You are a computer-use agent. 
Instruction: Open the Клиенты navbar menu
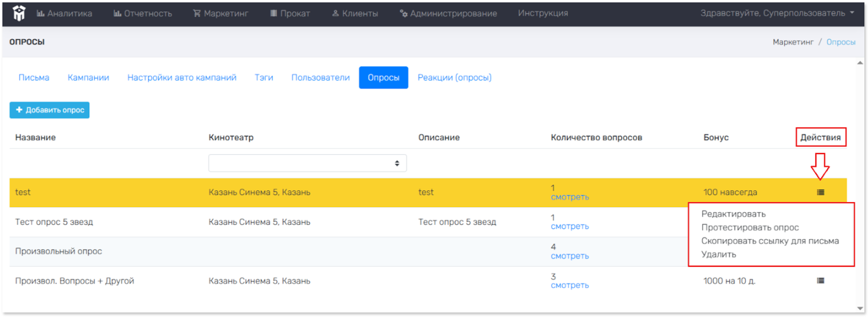pyautogui.click(x=354, y=13)
